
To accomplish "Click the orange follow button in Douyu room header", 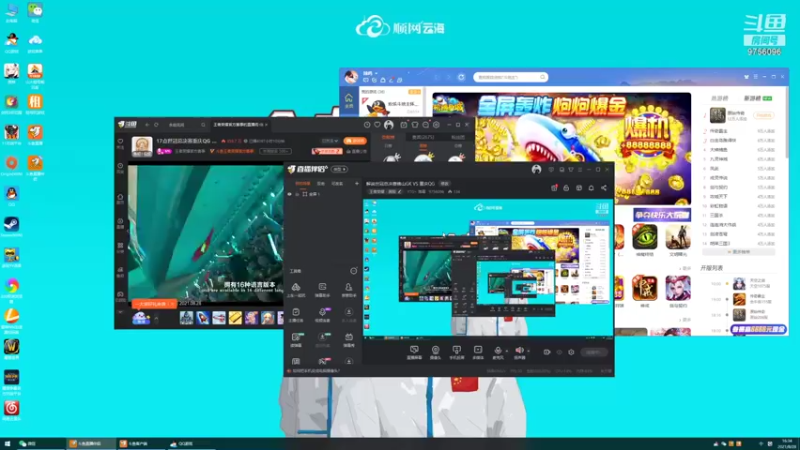I will click(x=355, y=140).
